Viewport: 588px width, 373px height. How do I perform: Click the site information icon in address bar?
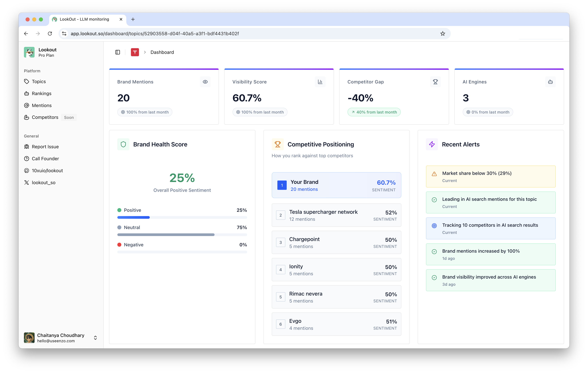(x=64, y=34)
